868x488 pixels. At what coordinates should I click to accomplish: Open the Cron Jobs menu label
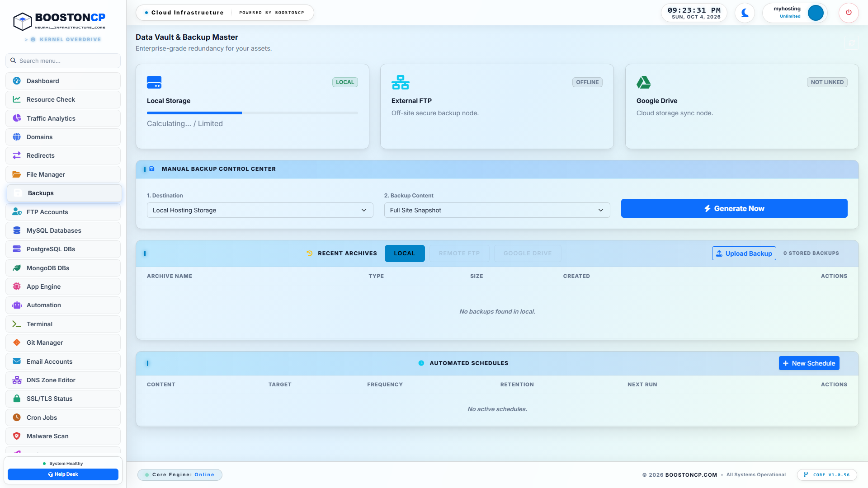(42, 418)
